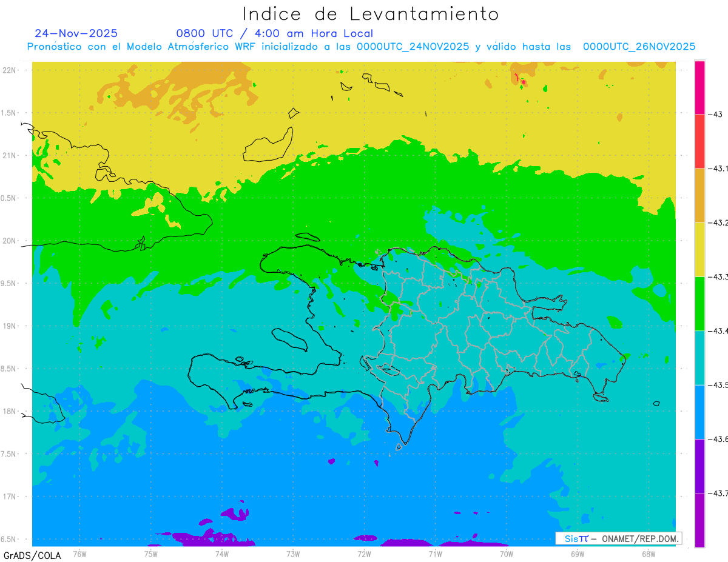
Task: Pick the orange swatch in the color scale
Action: pos(699,195)
